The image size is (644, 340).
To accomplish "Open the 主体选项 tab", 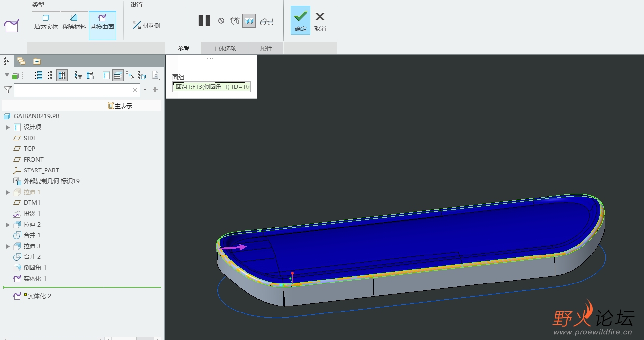I will tap(225, 48).
